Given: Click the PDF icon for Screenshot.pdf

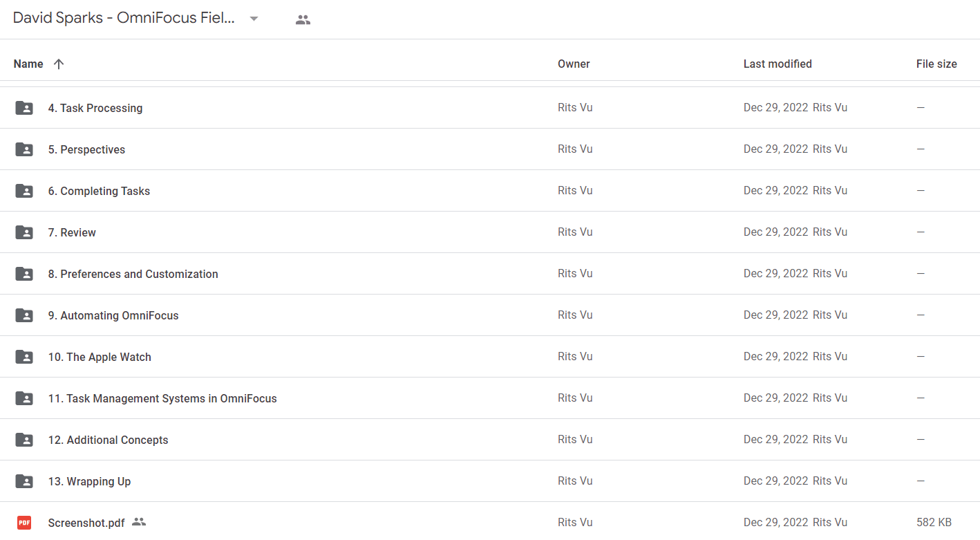Looking at the screenshot, I should pyautogui.click(x=24, y=523).
